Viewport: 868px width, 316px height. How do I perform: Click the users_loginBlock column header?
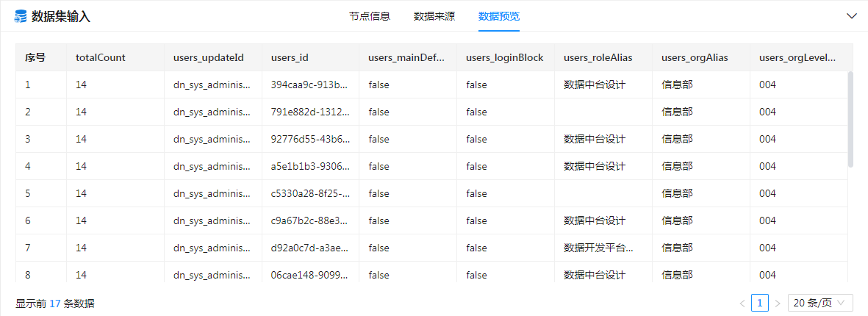pos(504,57)
